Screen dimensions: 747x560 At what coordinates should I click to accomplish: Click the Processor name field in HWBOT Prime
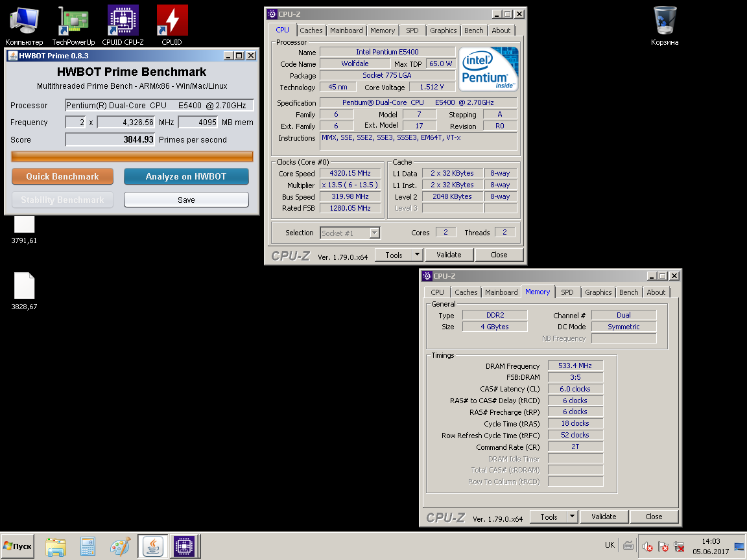159,105
